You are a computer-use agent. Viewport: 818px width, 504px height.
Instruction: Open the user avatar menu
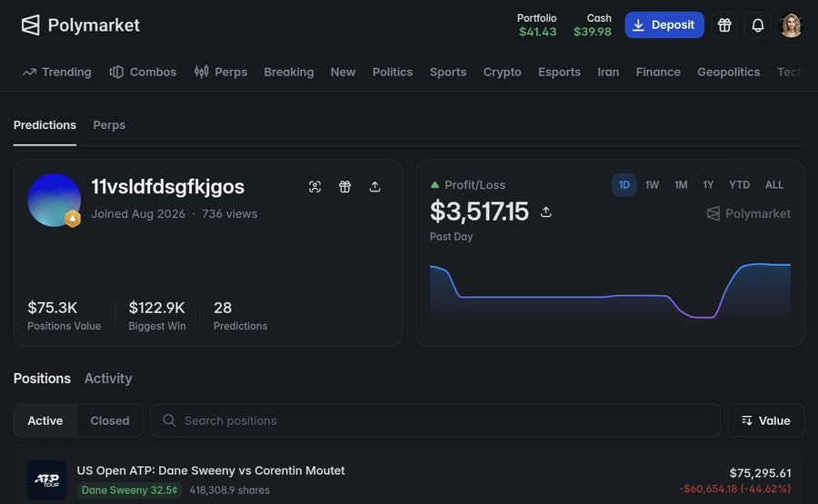pos(791,25)
